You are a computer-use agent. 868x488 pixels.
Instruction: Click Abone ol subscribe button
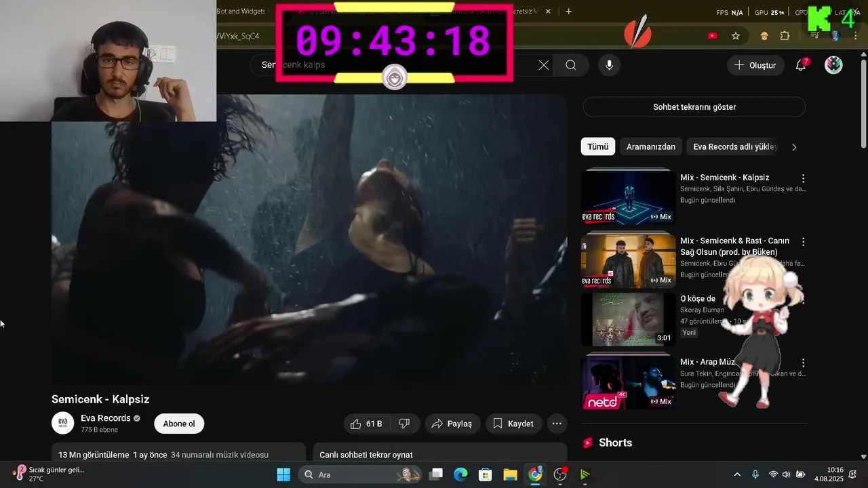coord(179,424)
